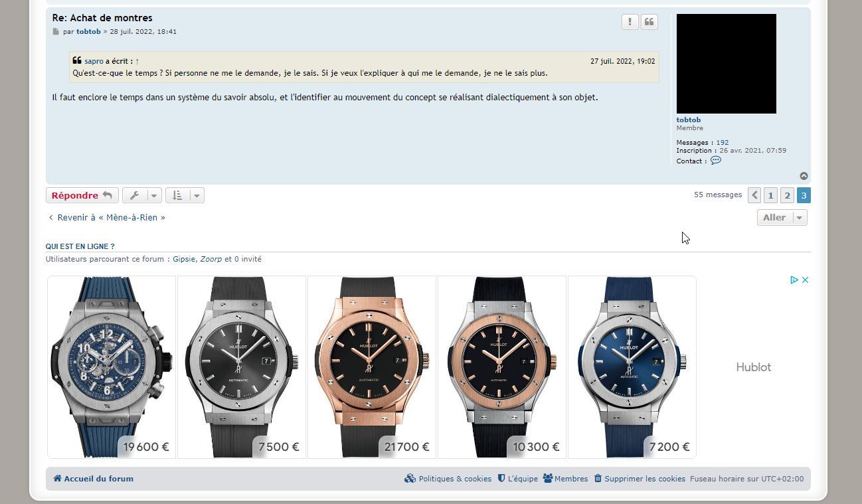Select current page 3 button
Image resolution: width=862 pixels, height=504 pixels.
pos(804,195)
